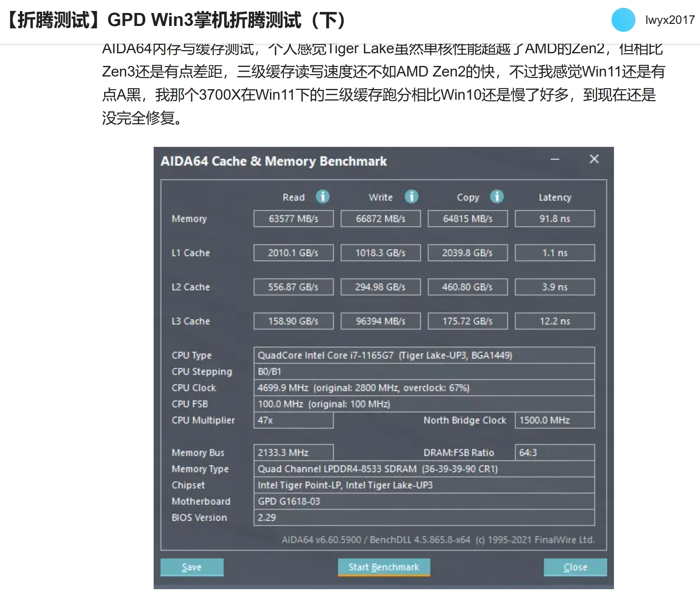Select the L3 Cache Write value 96394 MB/s
Viewport: 700px width, 596px height.
381,321
